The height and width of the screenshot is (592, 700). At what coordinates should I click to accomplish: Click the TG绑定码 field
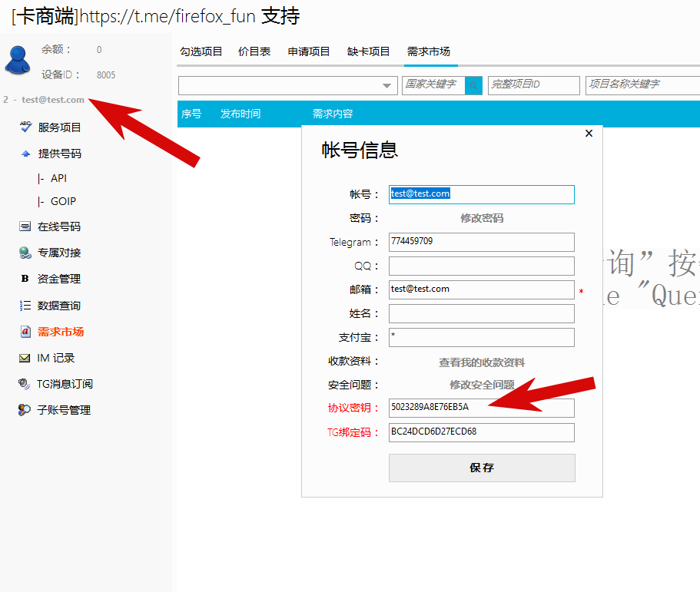tap(482, 433)
